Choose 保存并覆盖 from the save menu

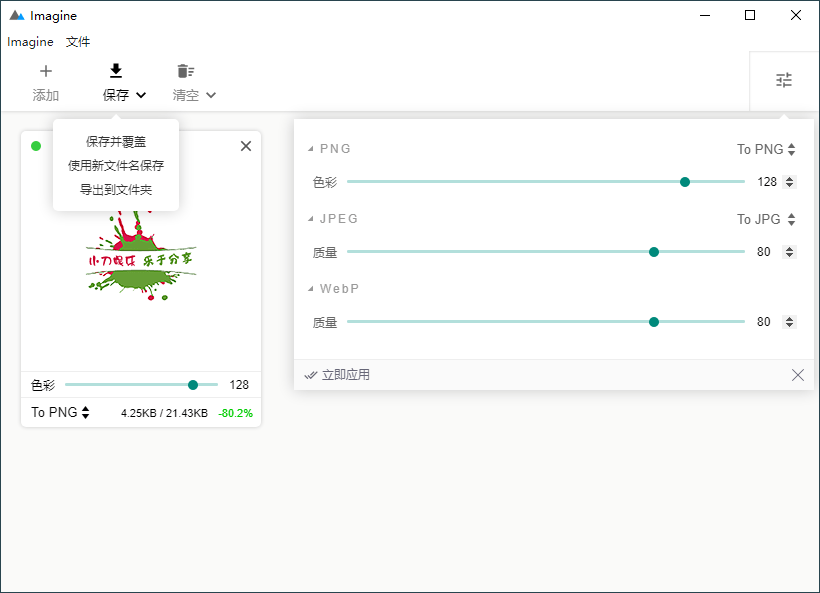(115, 142)
